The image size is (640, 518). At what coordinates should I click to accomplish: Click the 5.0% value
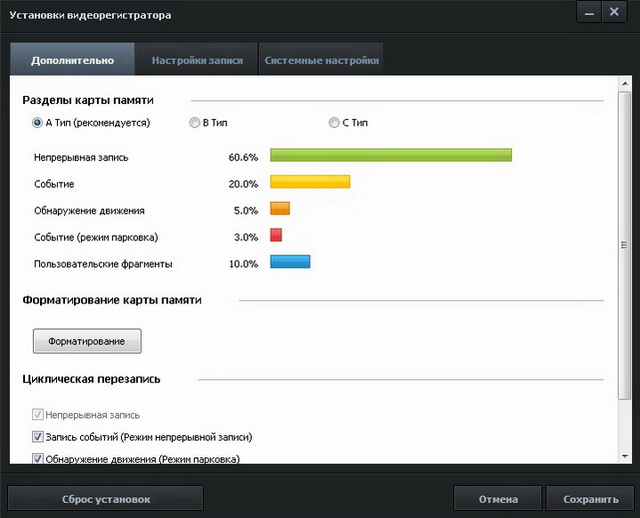246,211
